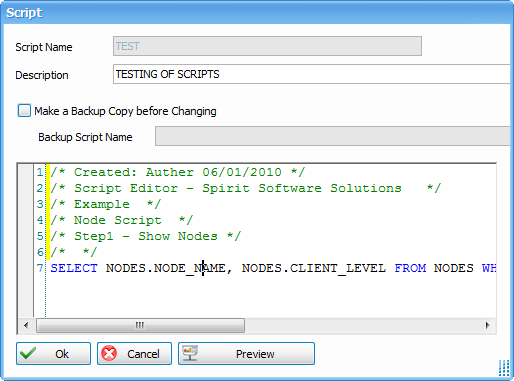Click the horizontal scrollbar thumb

(140, 325)
